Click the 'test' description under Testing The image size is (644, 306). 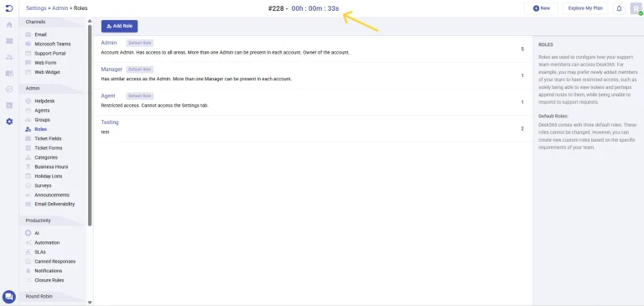105,132
